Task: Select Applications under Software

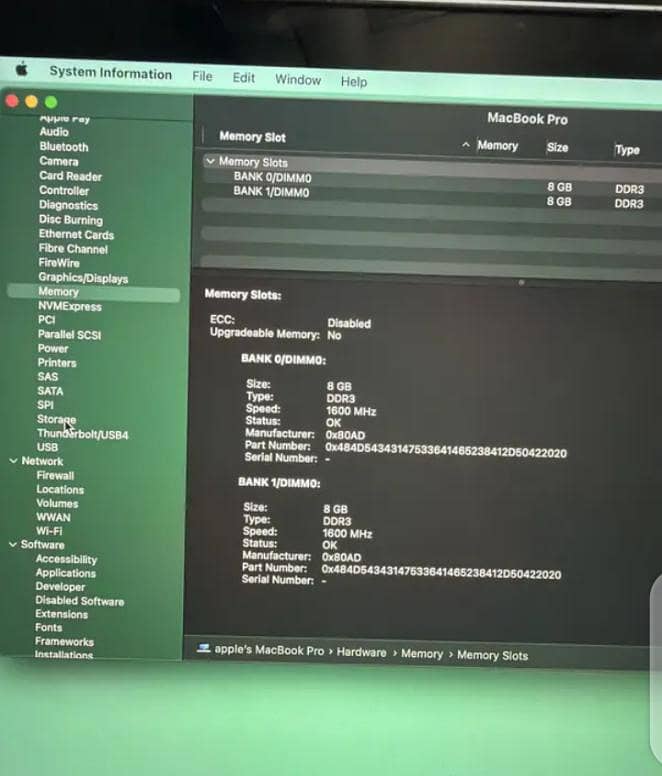Action: click(65, 573)
